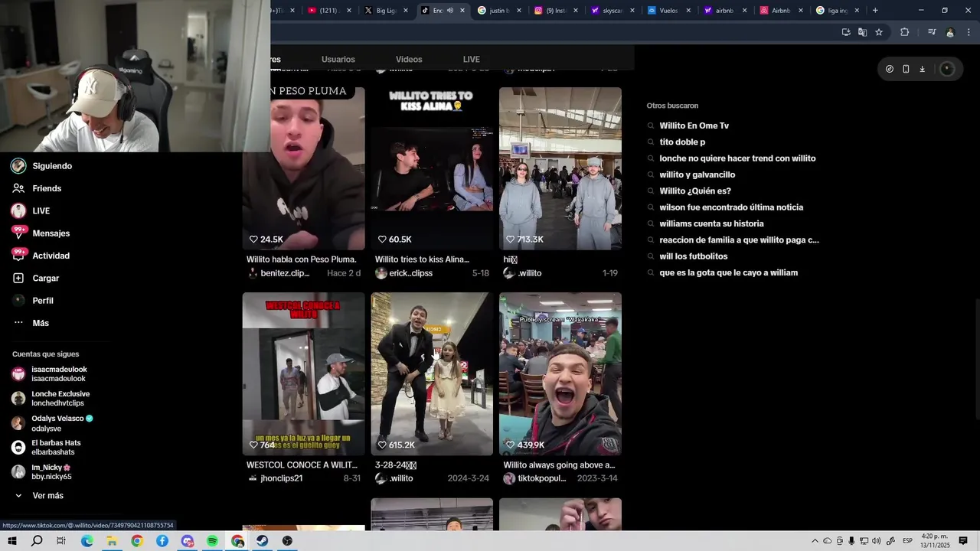Viewport: 980px width, 551px height.
Task: Open Willito always going above video
Action: 560,374
